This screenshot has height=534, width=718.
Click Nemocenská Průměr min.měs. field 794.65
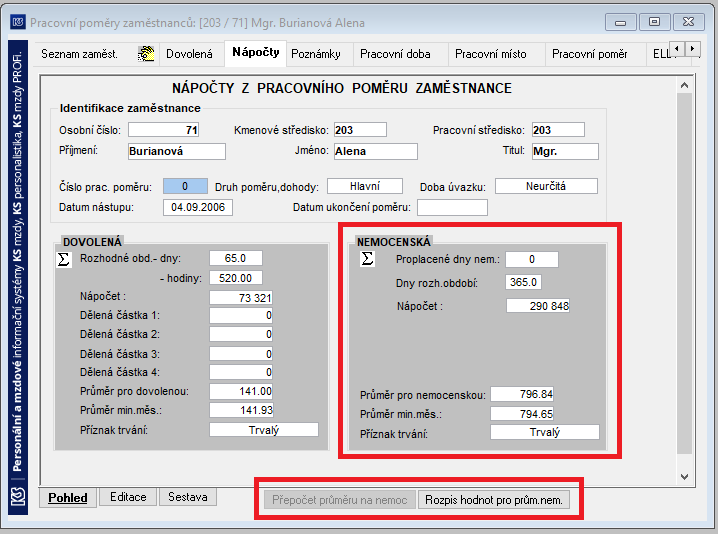[522, 414]
